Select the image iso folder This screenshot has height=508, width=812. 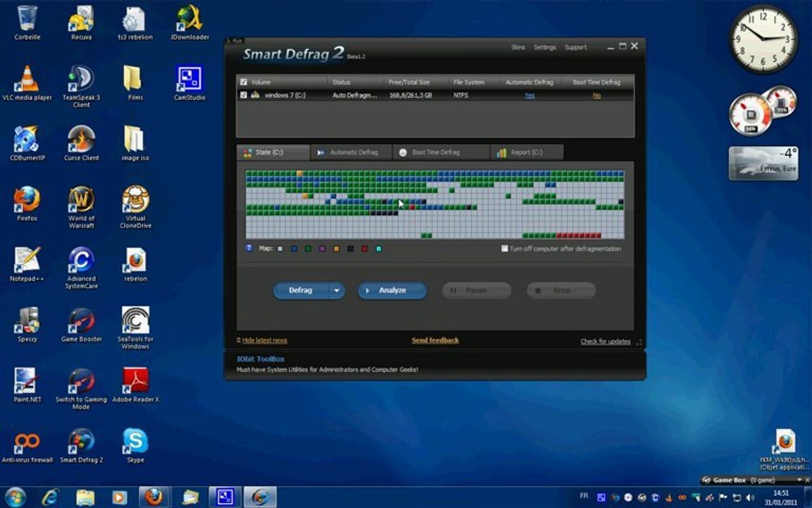pyautogui.click(x=135, y=143)
